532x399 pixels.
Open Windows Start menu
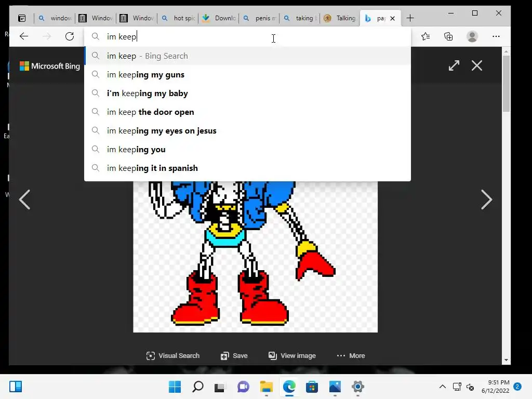pos(175,387)
